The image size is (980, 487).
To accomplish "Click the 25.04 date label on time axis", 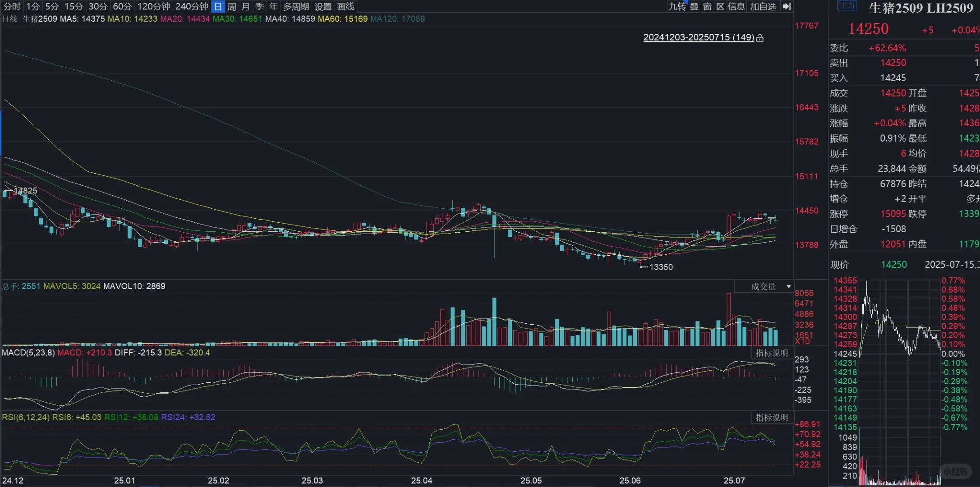I will pyautogui.click(x=422, y=481).
